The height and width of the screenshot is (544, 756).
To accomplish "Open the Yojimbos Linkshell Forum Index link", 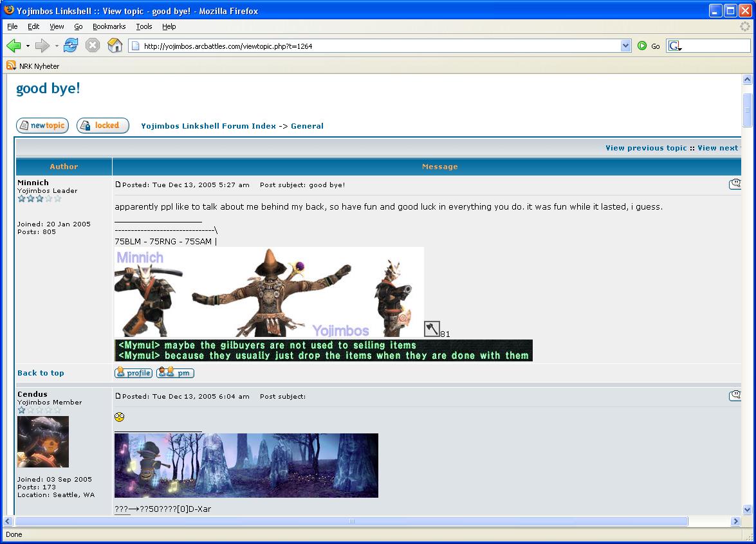I will (208, 126).
